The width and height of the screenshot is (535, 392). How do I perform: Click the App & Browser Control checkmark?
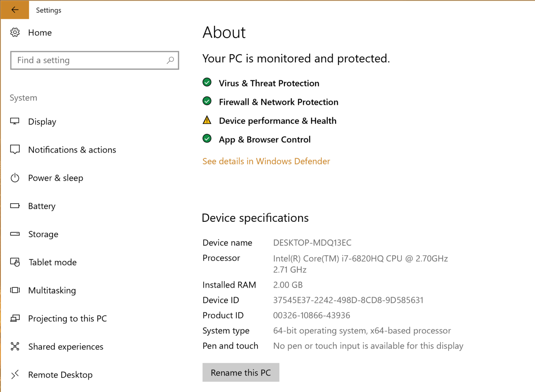[x=207, y=138]
